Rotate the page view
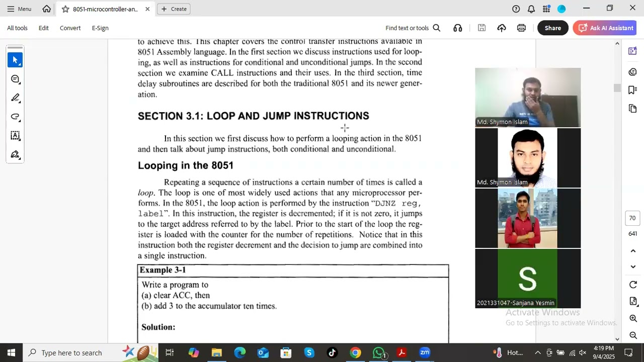Screen dimensions: 644x362 [633, 285]
